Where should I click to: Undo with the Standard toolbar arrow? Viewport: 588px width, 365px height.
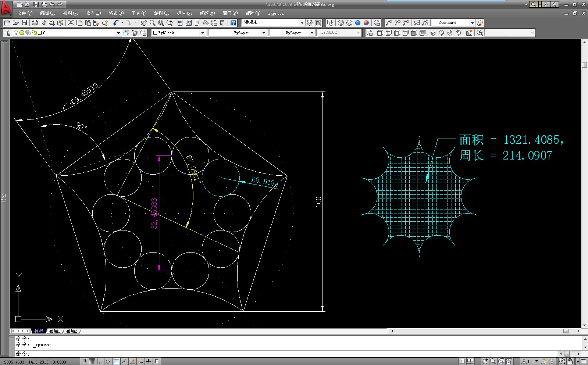[116, 23]
